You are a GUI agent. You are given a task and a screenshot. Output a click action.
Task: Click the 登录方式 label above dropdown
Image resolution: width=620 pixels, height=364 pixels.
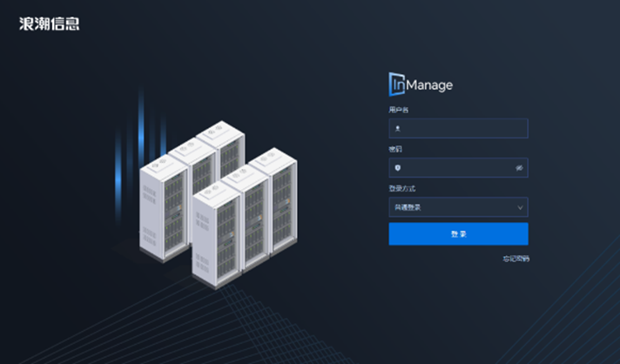tap(401, 188)
